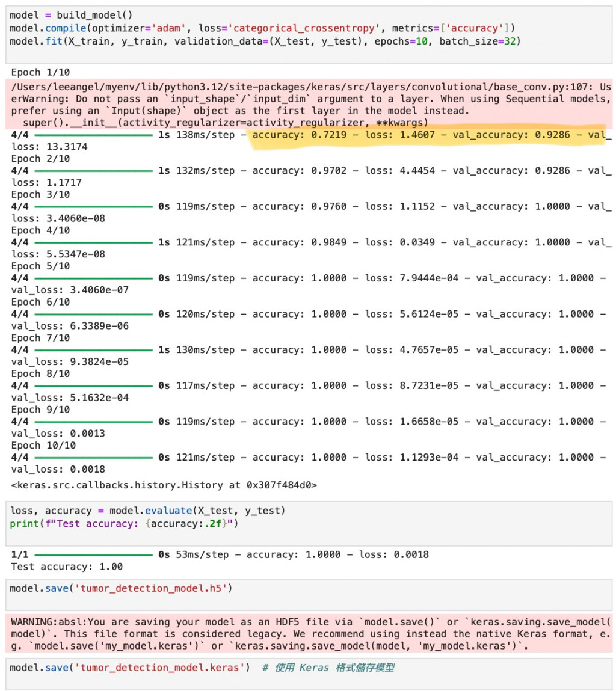
Task: Place cursor in the model.compile line
Action: 262,28
